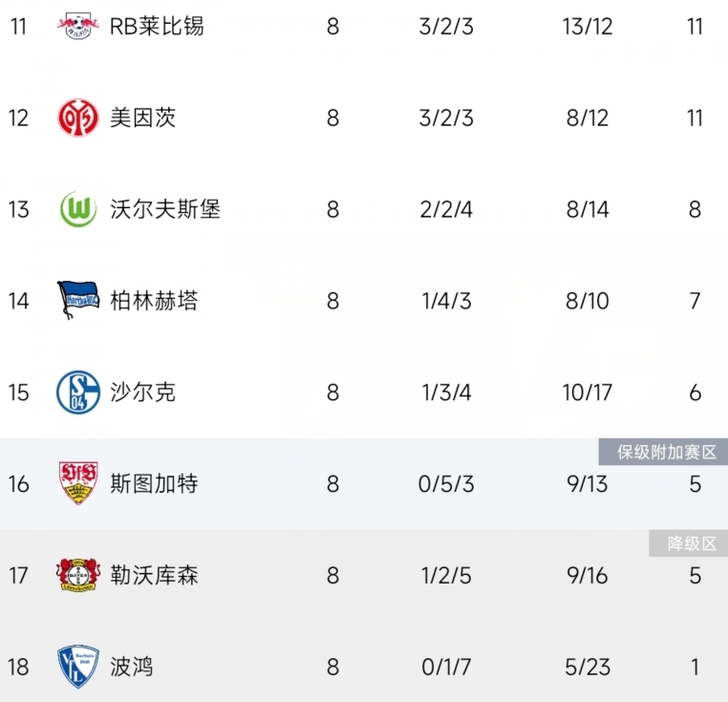Click the 保级附加赛区 zone label

[662, 452]
